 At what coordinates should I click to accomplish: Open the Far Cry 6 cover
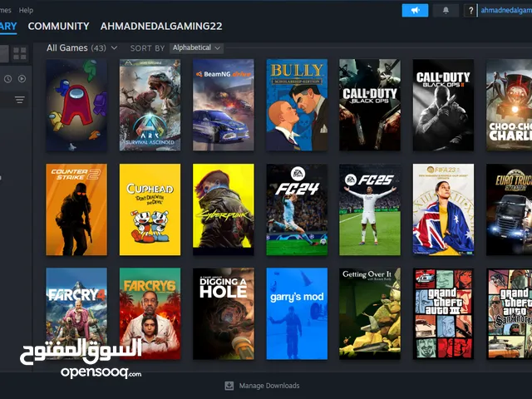click(150, 313)
